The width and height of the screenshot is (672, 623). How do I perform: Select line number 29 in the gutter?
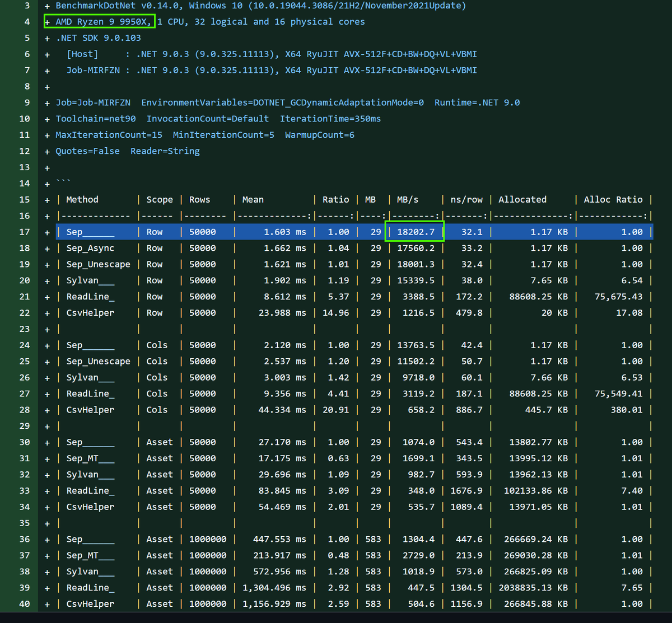pyautogui.click(x=25, y=425)
